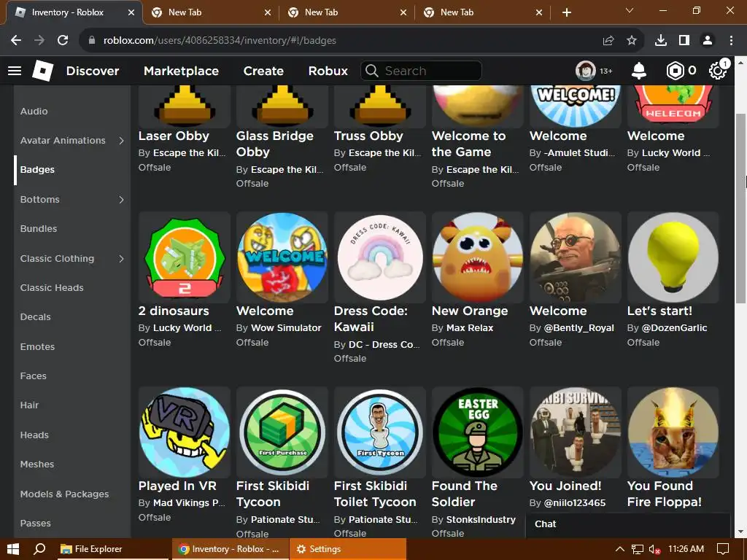Open the taskbar network icon
This screenshot has height=560, width=747.
pos(637,549)
